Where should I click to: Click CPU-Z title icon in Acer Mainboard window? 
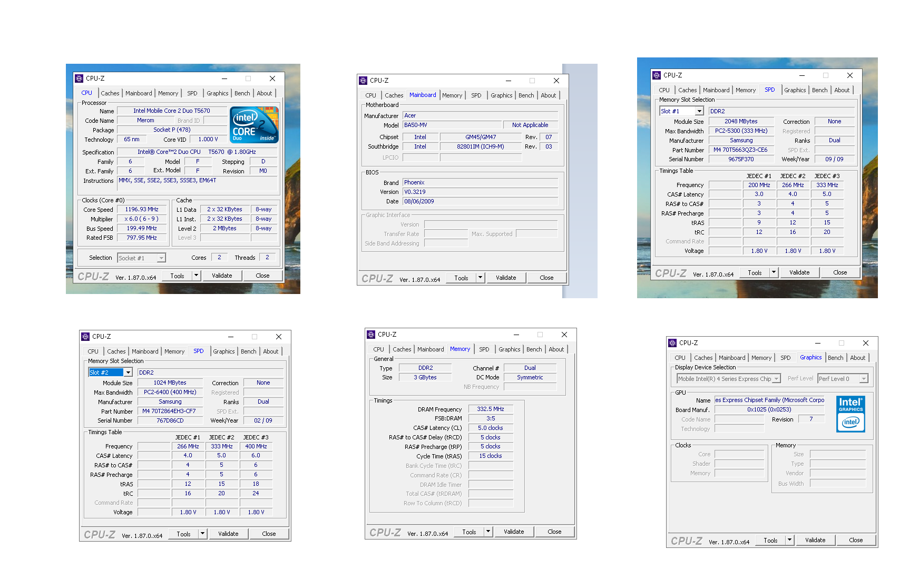[x=363, y=81]
